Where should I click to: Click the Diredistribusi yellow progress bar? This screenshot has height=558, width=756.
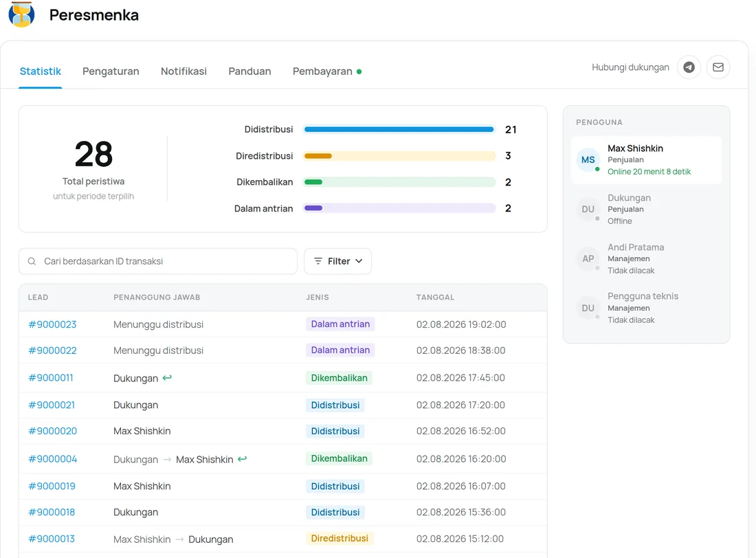tap(399, 156)
